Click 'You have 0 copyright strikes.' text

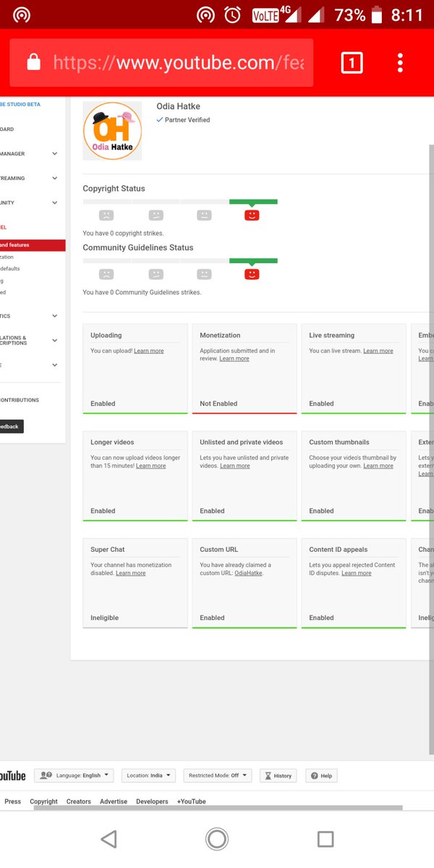tap(123, 234)
